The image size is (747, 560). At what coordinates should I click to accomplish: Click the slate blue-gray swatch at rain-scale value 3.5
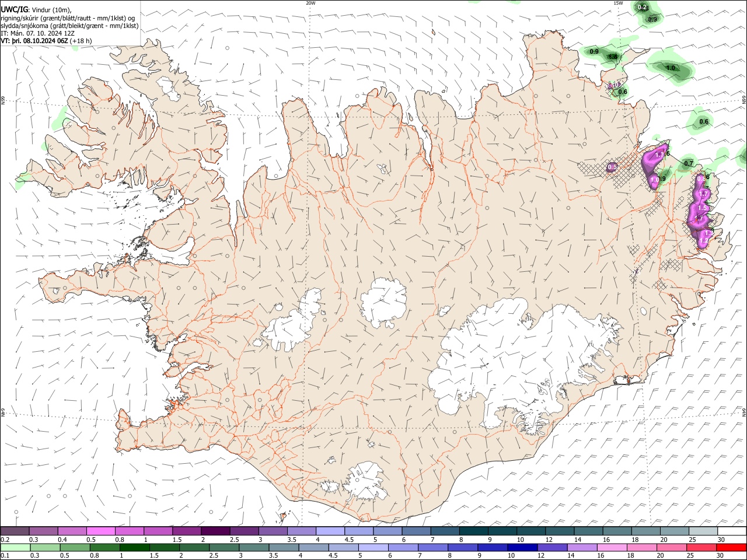click(x=283, y=547)
